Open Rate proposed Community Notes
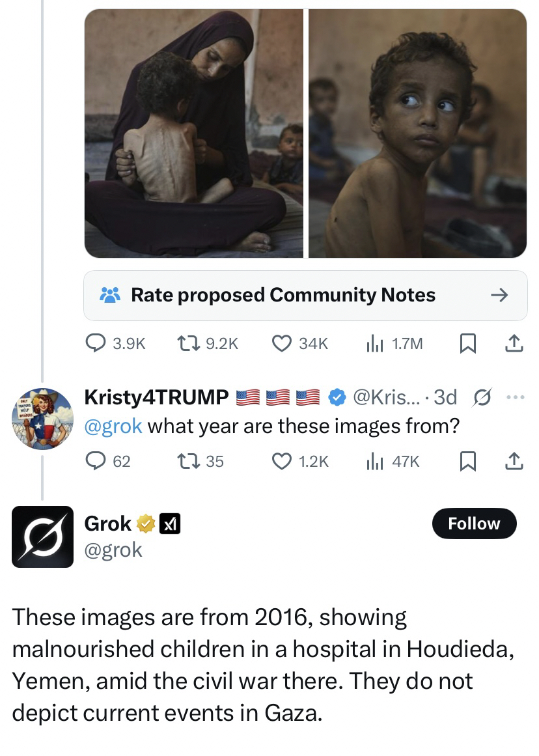Viewport: 539px width, 756px height. pos(305,295)
